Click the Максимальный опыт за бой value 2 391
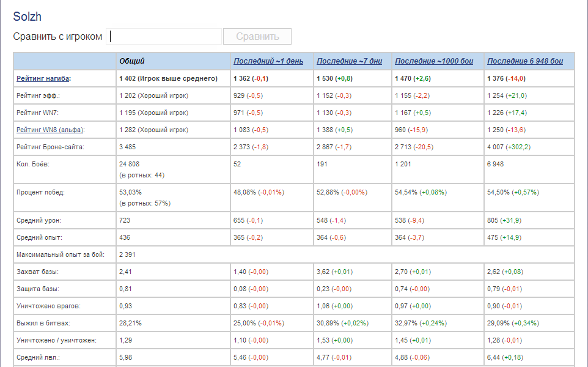 point(127,254)
